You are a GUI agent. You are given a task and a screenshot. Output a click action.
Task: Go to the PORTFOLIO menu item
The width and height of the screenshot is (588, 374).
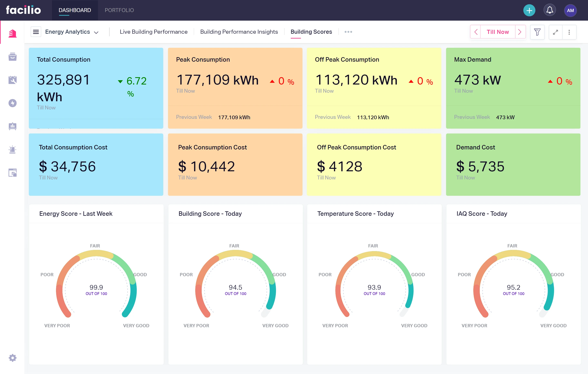[x=119, y=10]
